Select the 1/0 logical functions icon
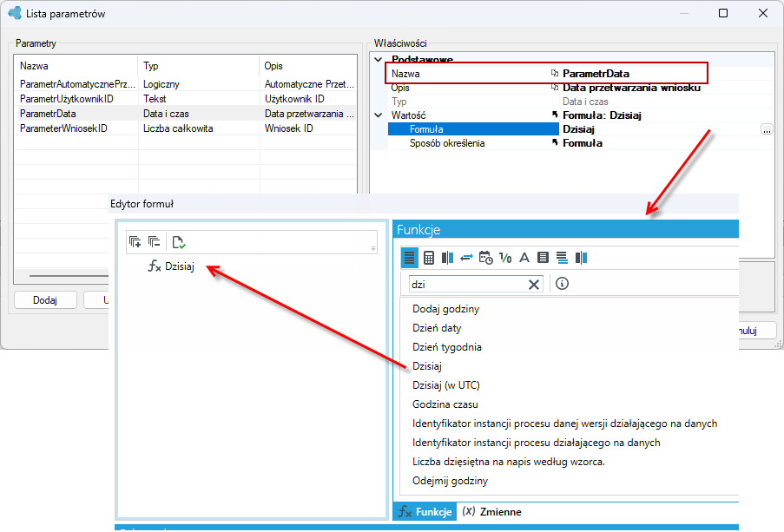The image size is (784, 532). point(505,258)
